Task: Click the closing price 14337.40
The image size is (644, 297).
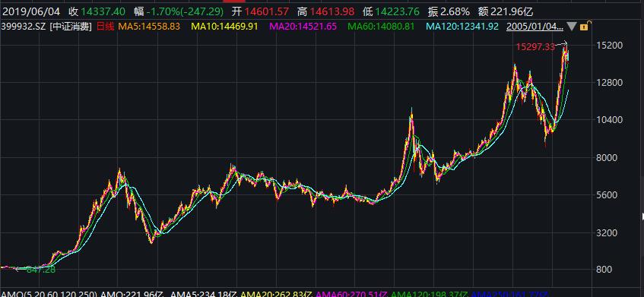Action: 103,11
